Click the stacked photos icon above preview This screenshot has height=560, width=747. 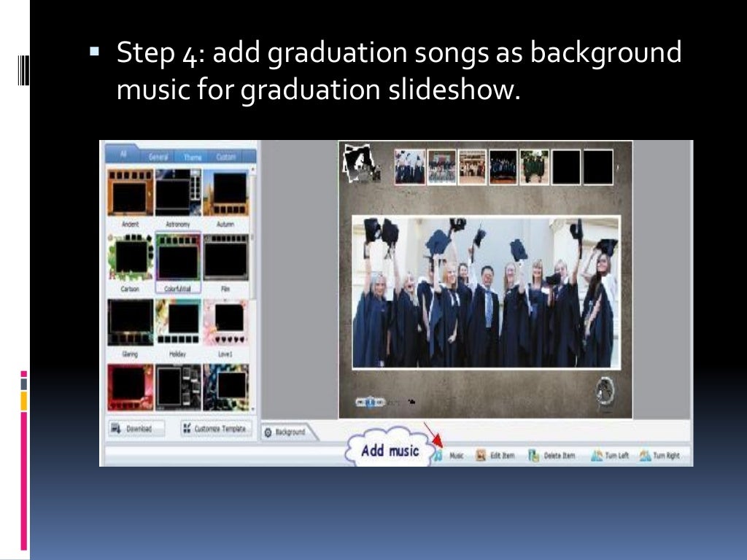(x=360, y=163)
